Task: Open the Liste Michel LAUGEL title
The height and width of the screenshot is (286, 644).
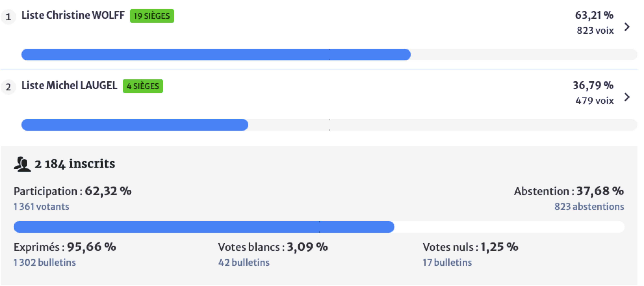Action: coord(69,86)
